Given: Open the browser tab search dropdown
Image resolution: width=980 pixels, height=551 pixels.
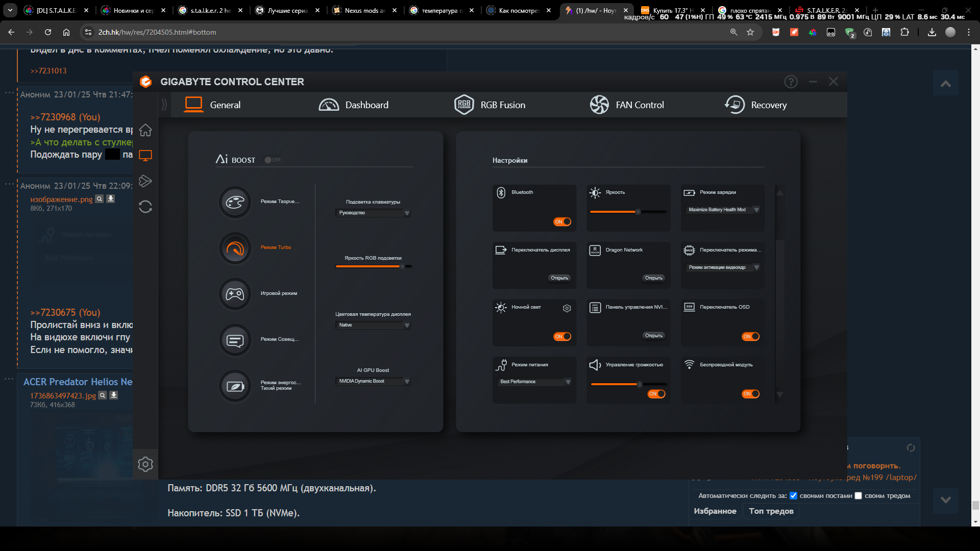Looking at the screenshot, I should pyautogui.click(x=10, y=10).
